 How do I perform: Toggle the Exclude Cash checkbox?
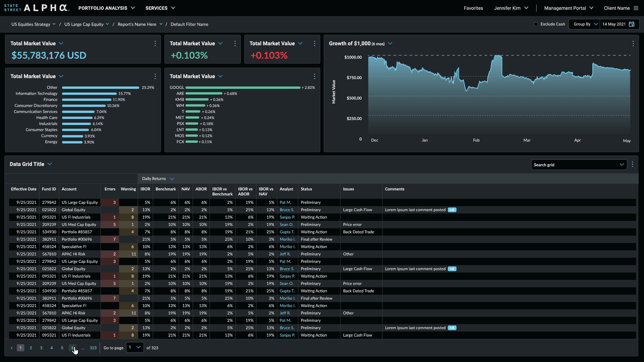[536, 24]
